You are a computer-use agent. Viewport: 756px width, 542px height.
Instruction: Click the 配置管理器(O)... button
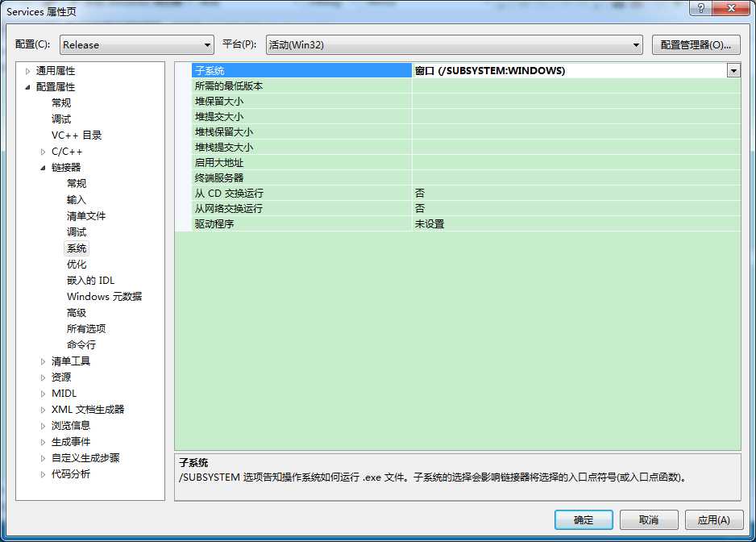tap(696, 45)
